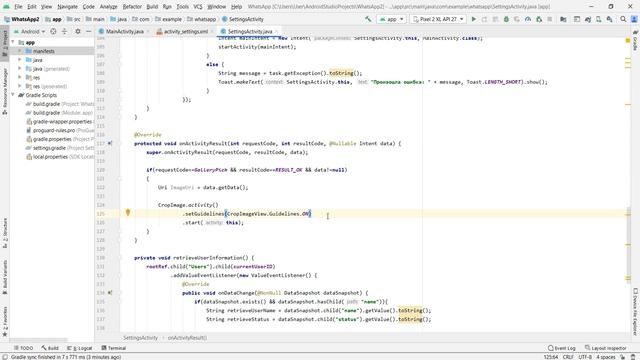Image resolution: width=640 pixels, height=360 pixels.
Task: Expand the manifests folder
Action: tap(20, 51)
